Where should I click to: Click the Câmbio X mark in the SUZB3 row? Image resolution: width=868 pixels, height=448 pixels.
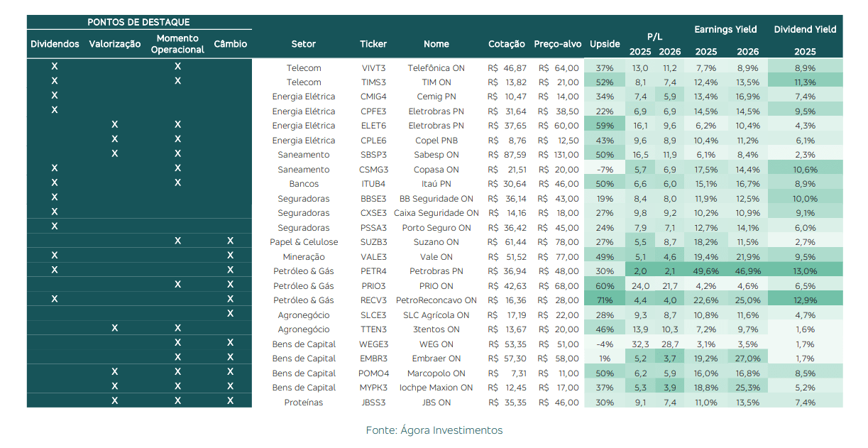230,241
